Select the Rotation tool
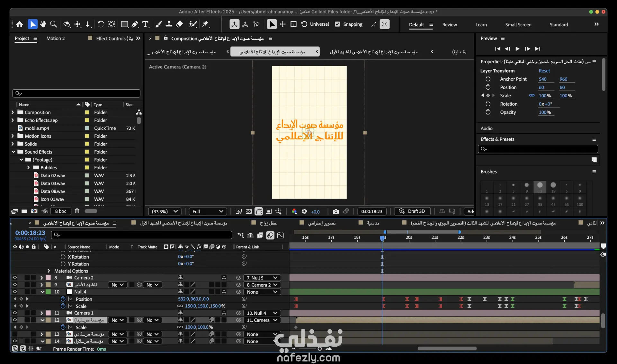 [x=101, y=24]
